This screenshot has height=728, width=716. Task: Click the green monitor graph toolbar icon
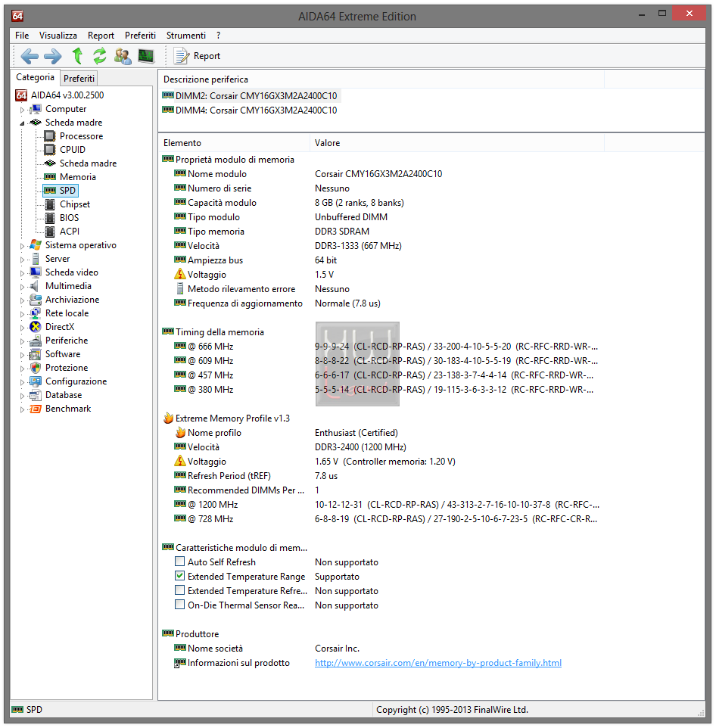click(x=146, y=56)
